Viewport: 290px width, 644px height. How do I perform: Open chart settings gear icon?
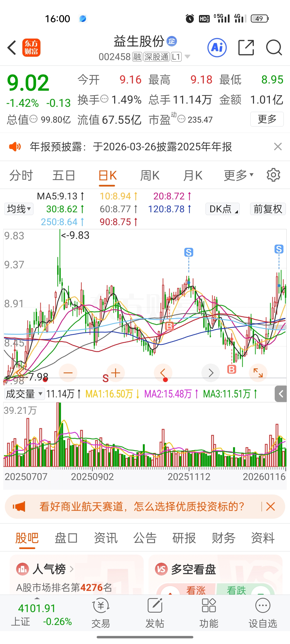click(273, 175)
